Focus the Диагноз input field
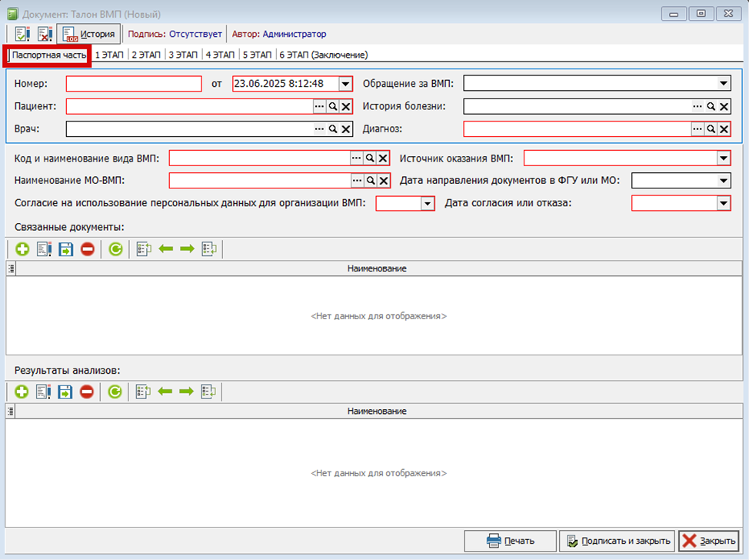This screenshot has width=749, height=560. click(x=577, y=128)
